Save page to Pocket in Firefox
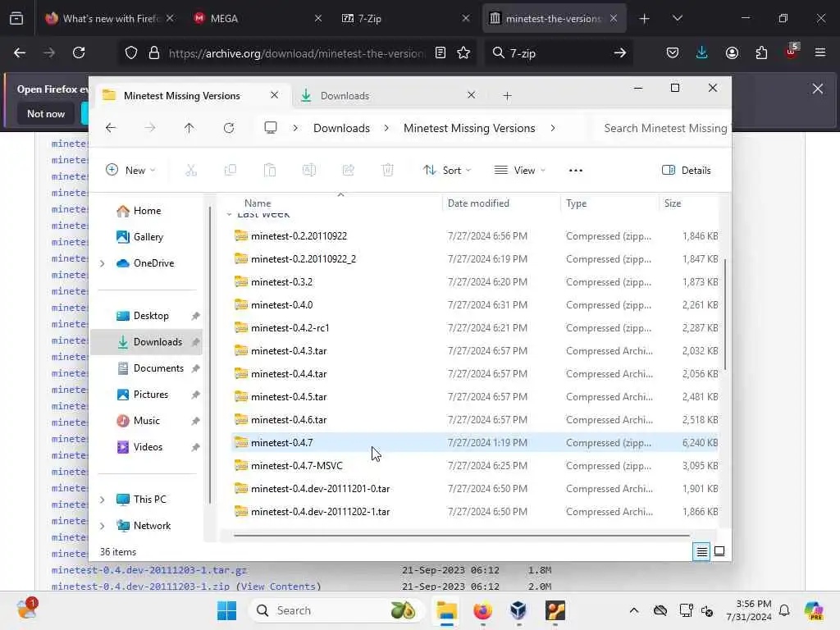The width and height of the screenshot is (840, 630). pos(673,52)
